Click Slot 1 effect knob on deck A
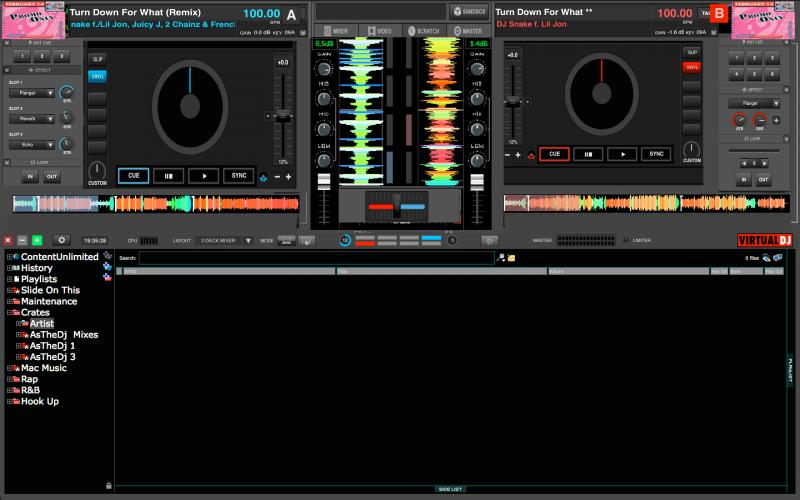The width and height of the screenshot is (800, 500). 66,92
